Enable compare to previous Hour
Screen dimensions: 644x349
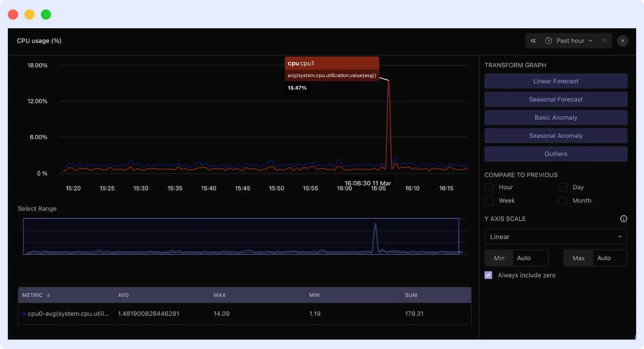coord(488,188)
